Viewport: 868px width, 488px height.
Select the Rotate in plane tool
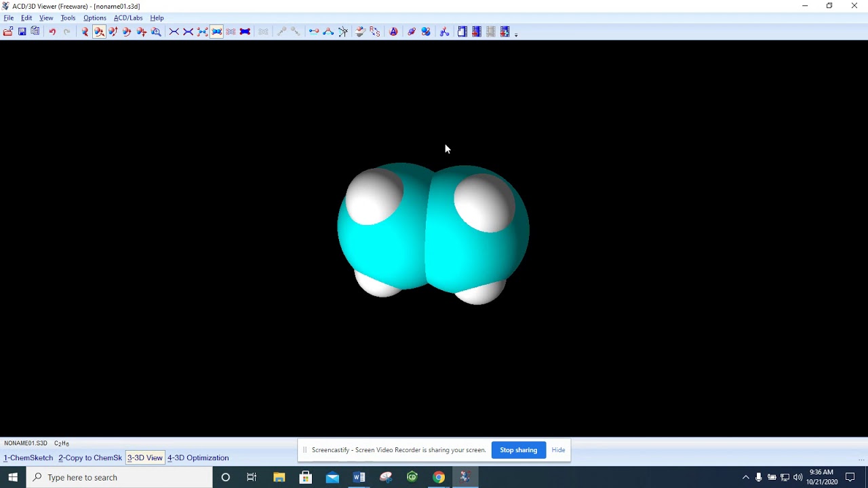pos(127,32)
